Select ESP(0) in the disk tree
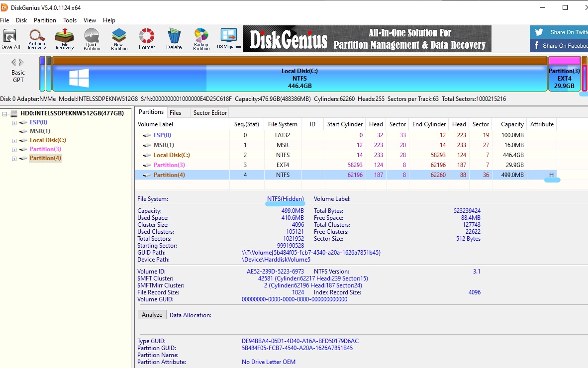This screenshot has height=368, width=588. pos(38,122)
